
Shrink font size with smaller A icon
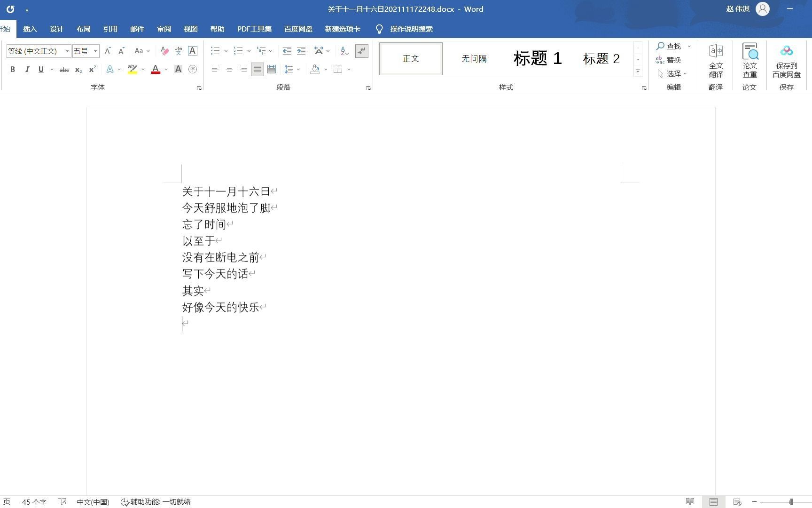tap(121, 51)
